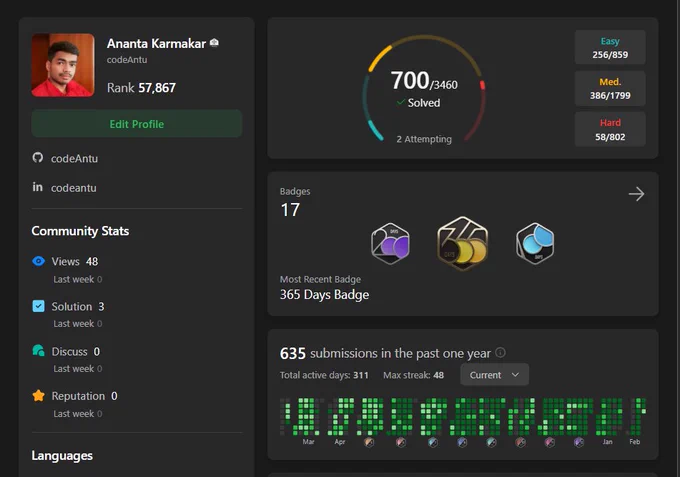Screen dimensions: 680x477
Task: Click the Hard 58/802 stat card
Action: (x=610, y=129)
